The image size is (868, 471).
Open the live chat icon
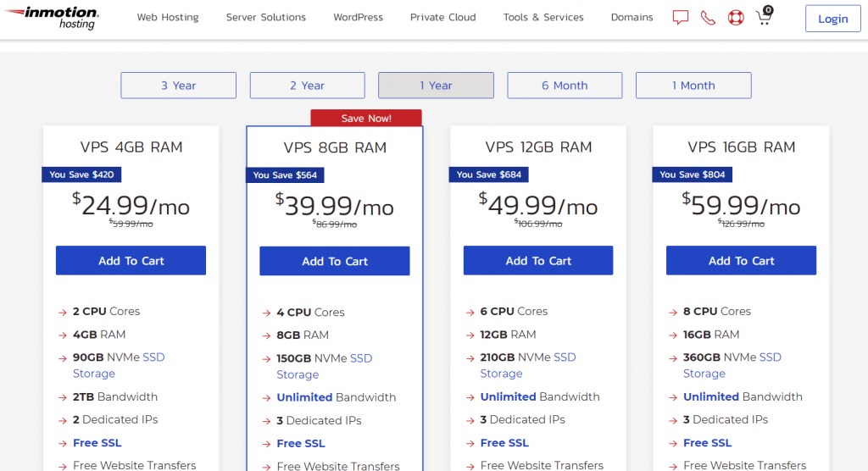coord(681,18)
